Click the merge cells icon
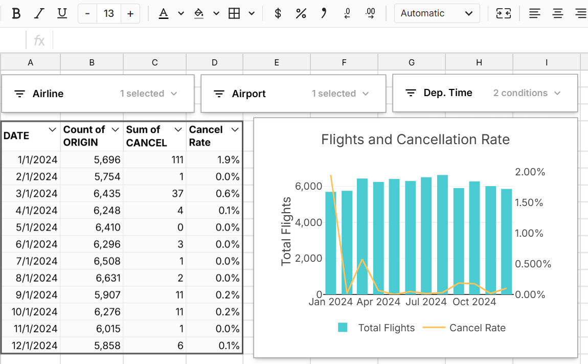Viewport: 588px width, 364px height. click(x=504, y=14)
